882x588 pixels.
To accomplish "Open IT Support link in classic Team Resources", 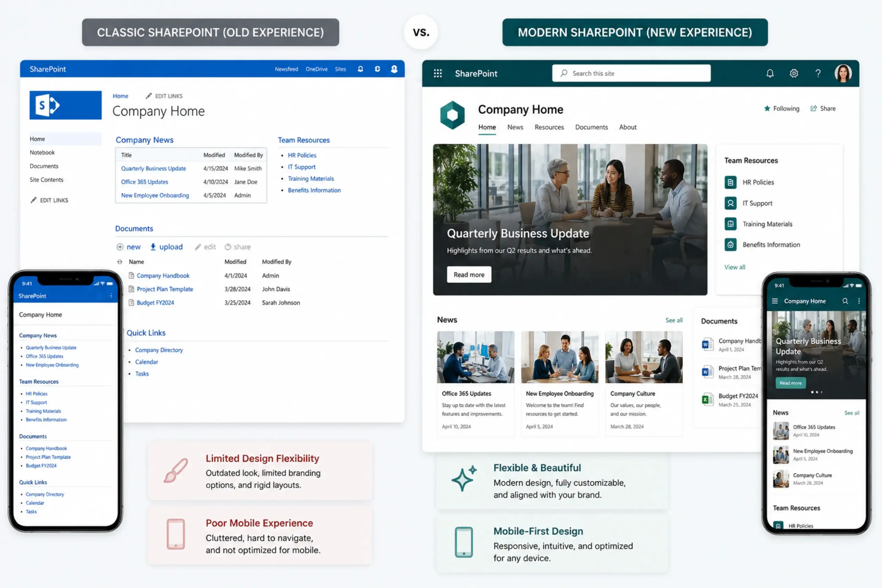I will tap(301, 167).
